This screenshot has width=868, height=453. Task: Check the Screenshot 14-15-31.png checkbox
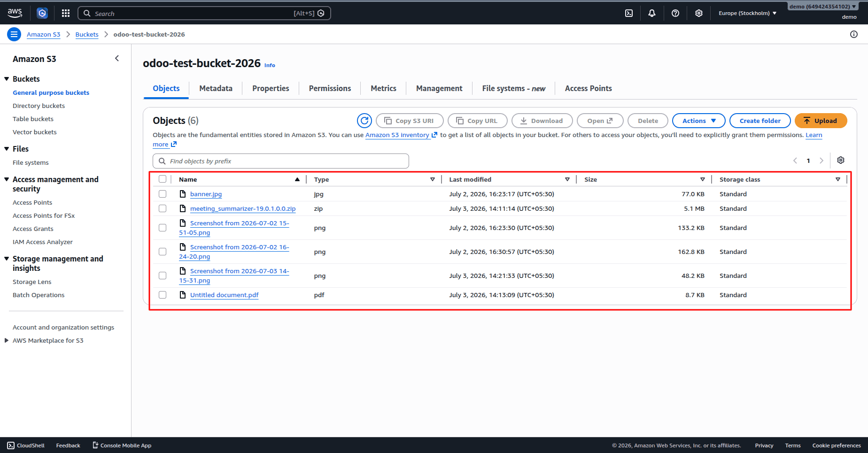[163, 276]
